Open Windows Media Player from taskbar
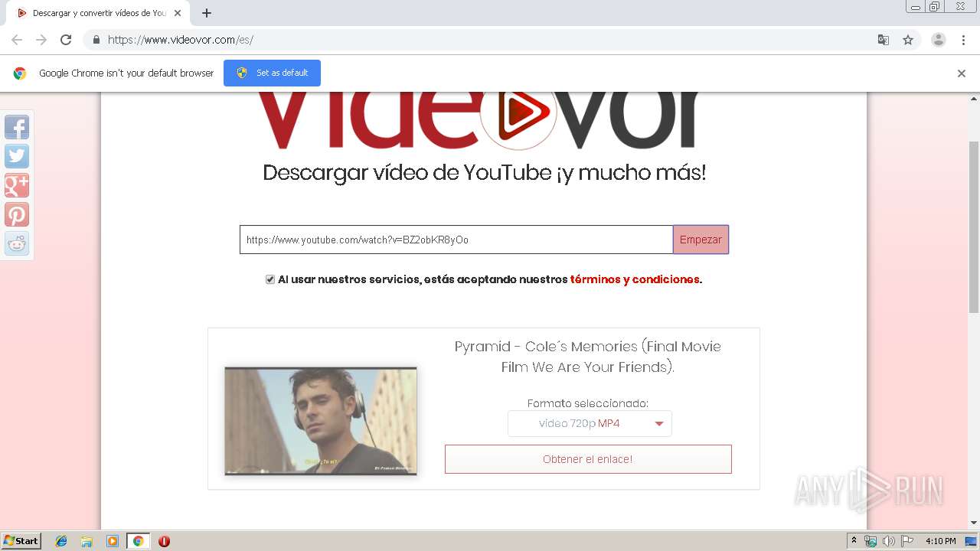This screenshot has height=551, width=980. pyautogui.click(x=113, y=541)
